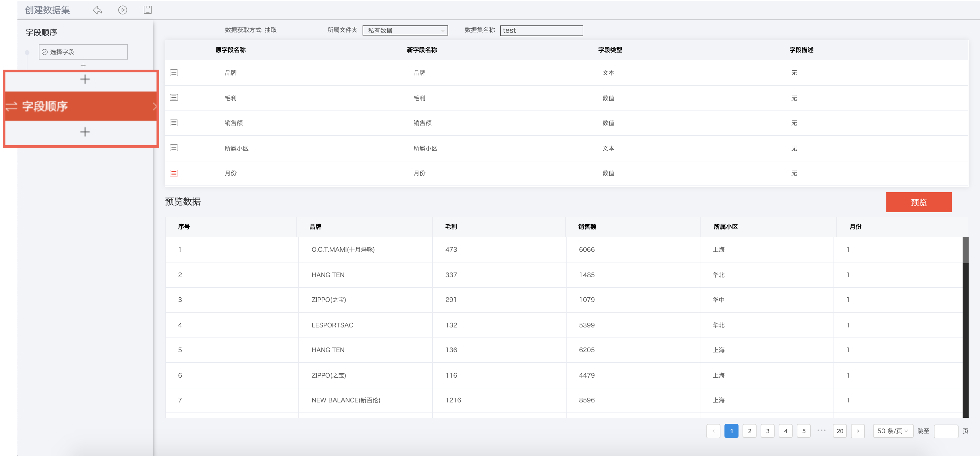Screen dimensions: 980x456
Task: Click 新字段名称 cell 销售额
Action: click(x=422, y=123)
